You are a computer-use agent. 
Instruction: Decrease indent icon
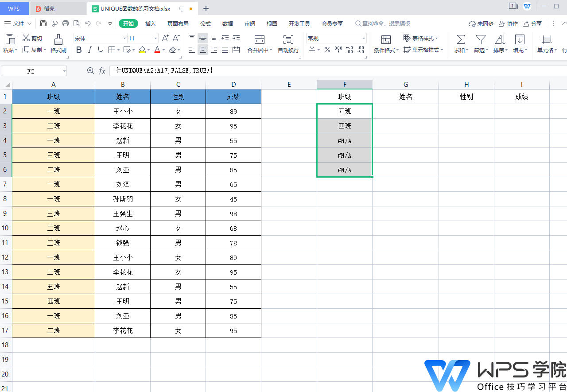(225, 39)
